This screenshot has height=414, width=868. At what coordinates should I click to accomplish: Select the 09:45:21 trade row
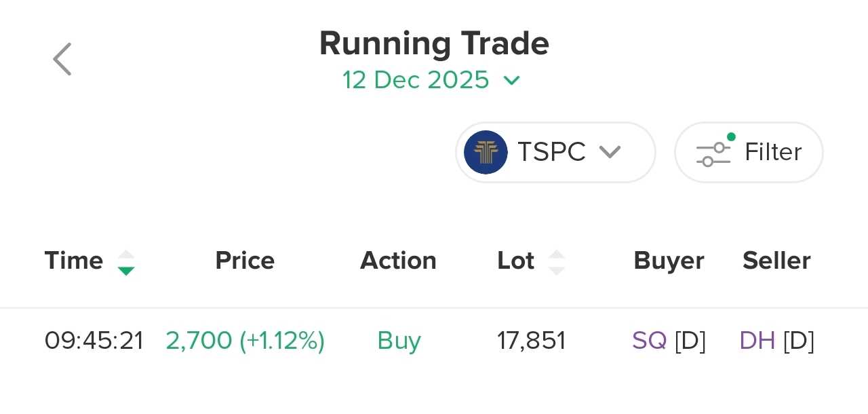94,340
